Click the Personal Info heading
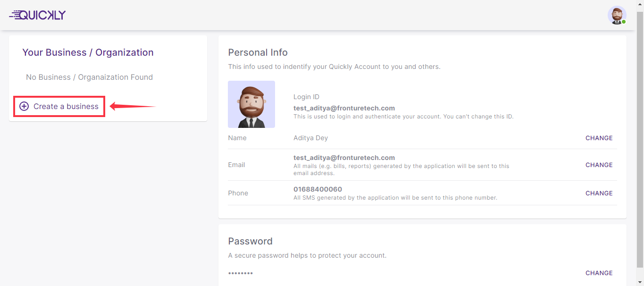The image size is (644, 286). click(x=258, y=52)
